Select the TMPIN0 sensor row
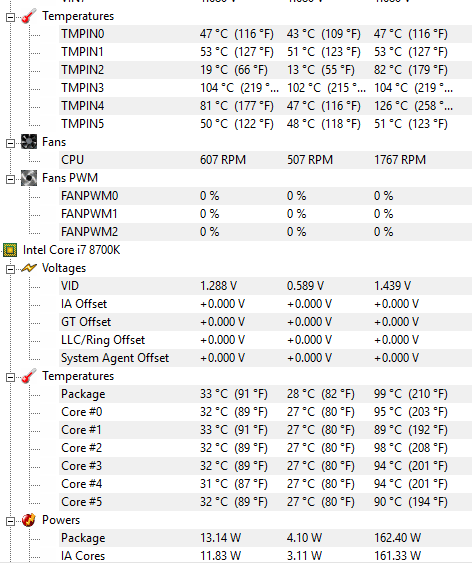The width and height of the screenshot is (472, 564). coord(266,34)
